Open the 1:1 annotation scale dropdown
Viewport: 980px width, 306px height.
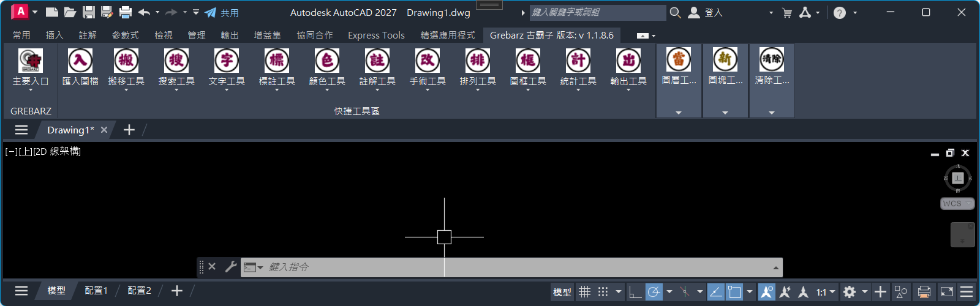point(826,292)
